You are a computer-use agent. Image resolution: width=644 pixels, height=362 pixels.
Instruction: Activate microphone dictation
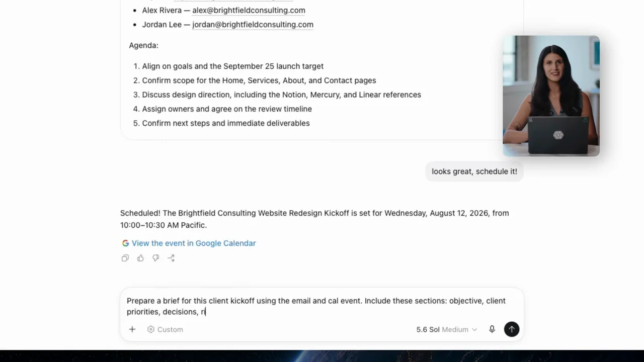point(492,329)
